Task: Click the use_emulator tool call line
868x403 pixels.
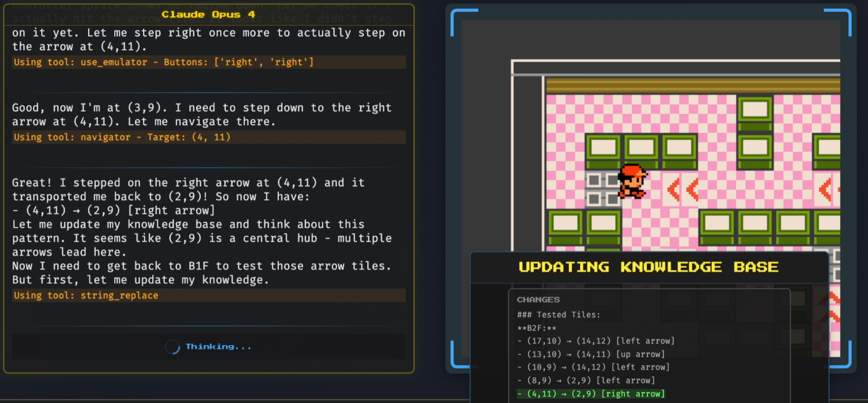Action: [209, 62]
